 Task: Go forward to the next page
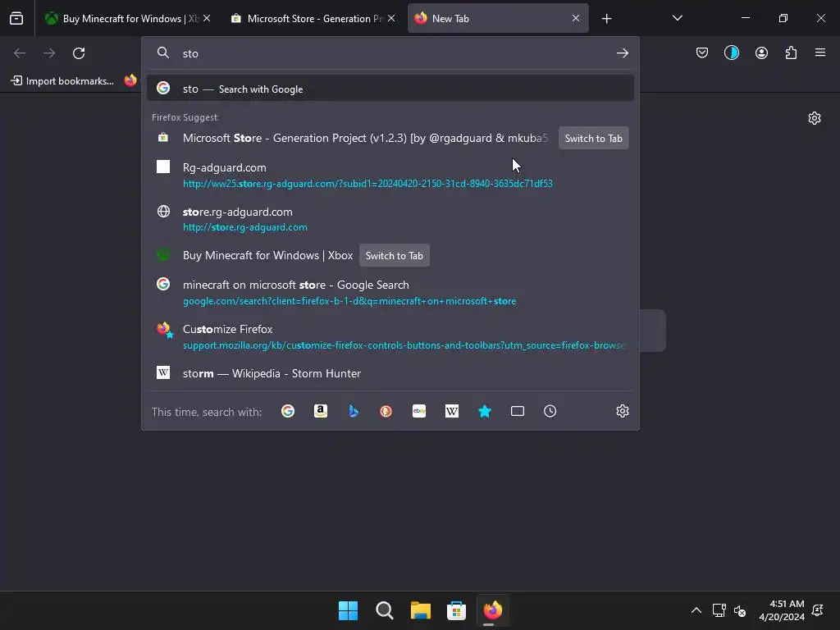pyautogui.click(x=49, y=53)
